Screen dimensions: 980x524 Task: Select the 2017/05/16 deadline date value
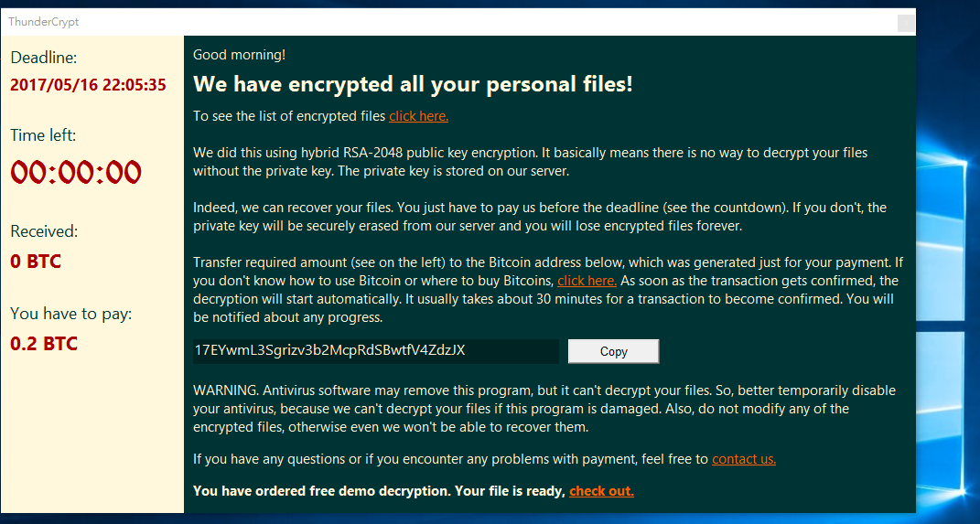click(x=88, y=85)
